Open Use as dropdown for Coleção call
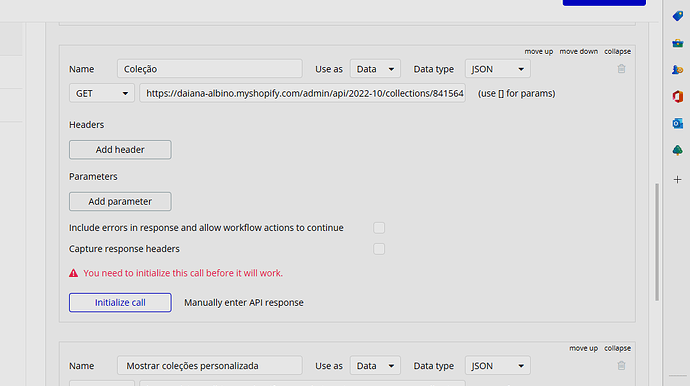The height and width of the screenshot is (386, 690). (x=375, y=69)
